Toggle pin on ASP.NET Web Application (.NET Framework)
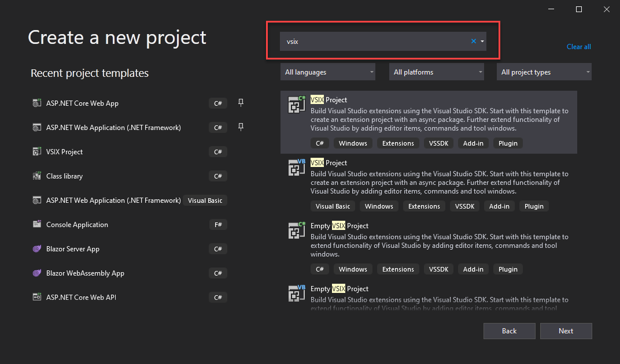 pyautogui.click(x=241, y=127)
